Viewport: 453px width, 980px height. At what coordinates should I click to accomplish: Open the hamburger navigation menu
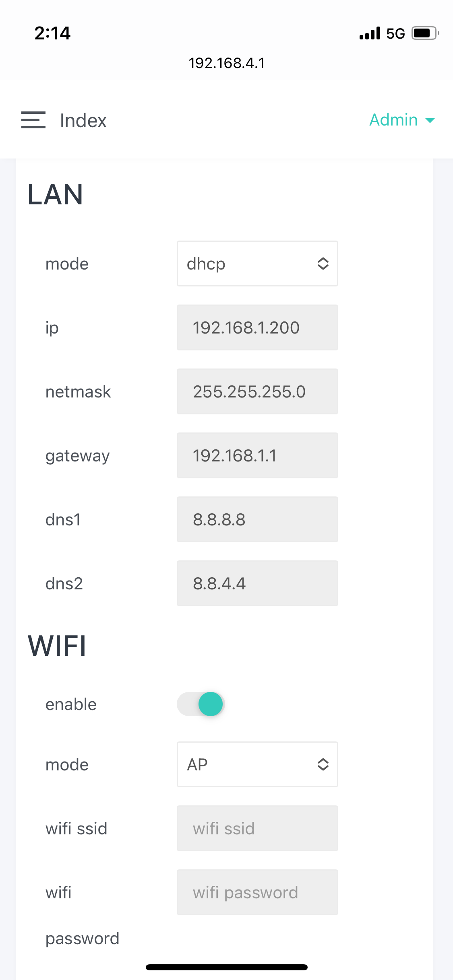pyautogui.click(x=33, y=120)
